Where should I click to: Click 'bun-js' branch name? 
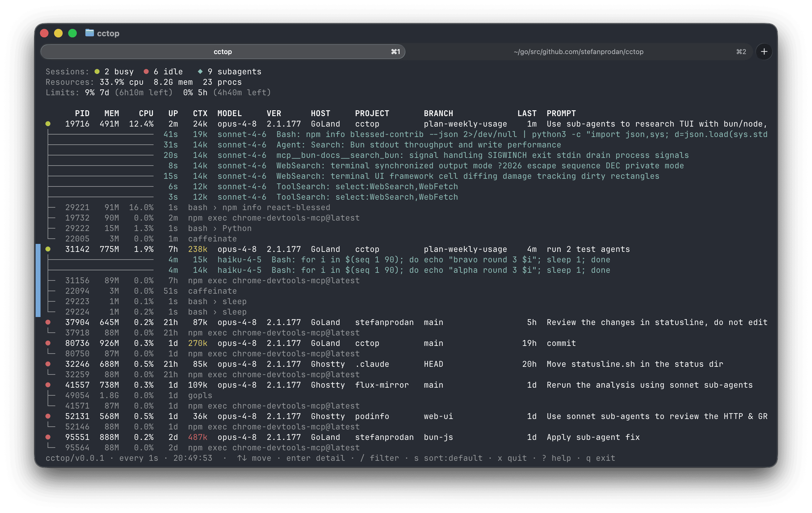click(x=438, y=437)
